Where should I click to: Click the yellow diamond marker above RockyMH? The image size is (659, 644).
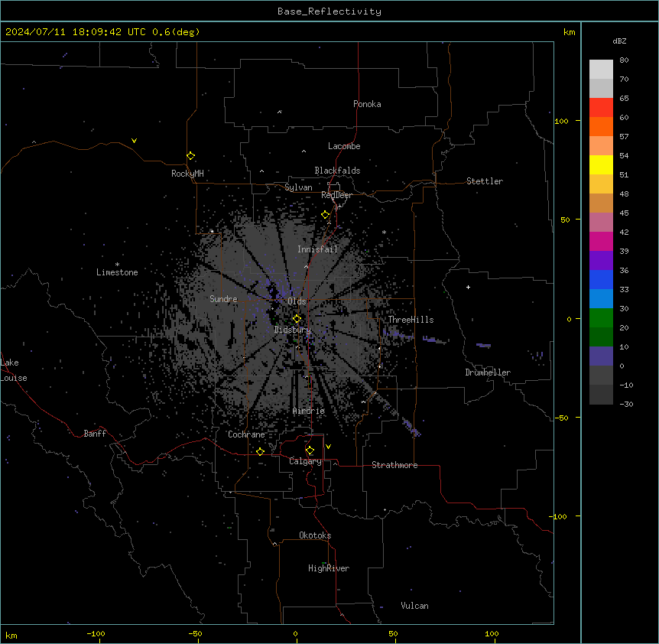pos(191,156)
